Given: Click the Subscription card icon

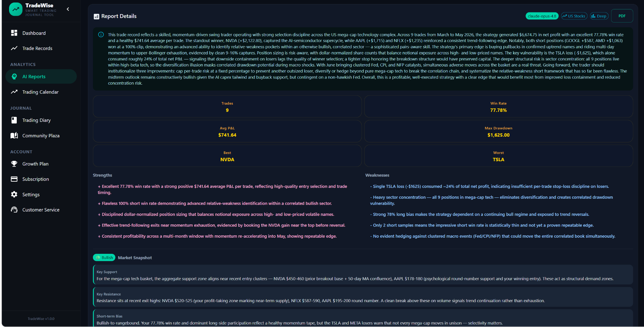Looking at the screenshot, I should pyautogui.click(x=14, y=179).
